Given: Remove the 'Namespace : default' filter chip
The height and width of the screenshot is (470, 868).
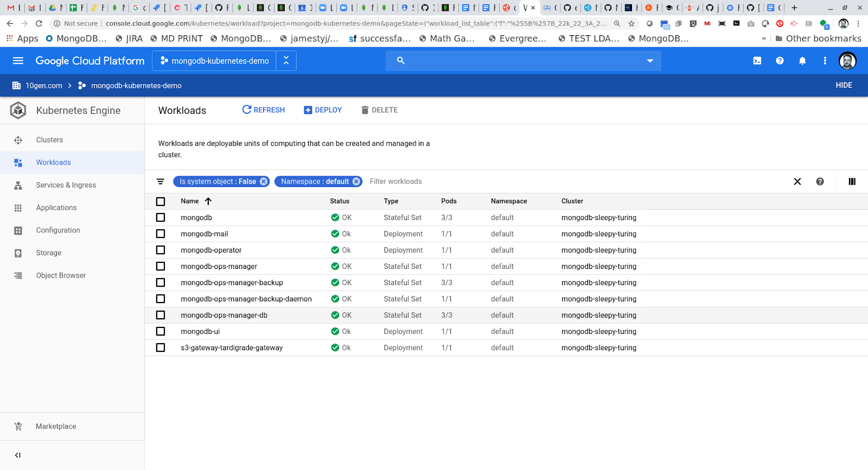Looking at the screenshot, I should 356,182.
